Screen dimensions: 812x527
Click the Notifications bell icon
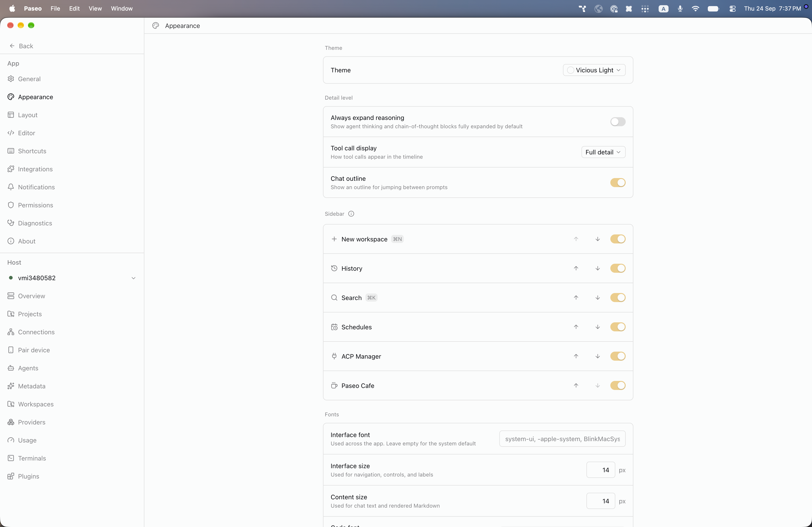pyautogui.click(x=11, y=187)
